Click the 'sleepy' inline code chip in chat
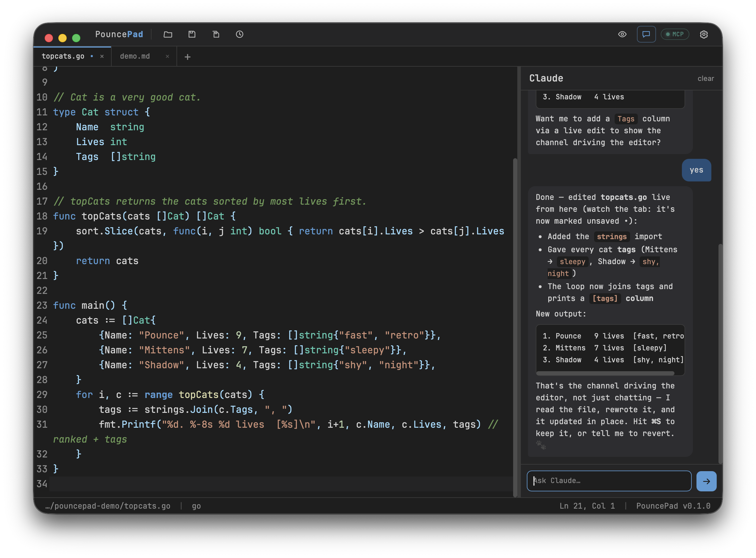756x558 pixels. click(x=572, y=261)
